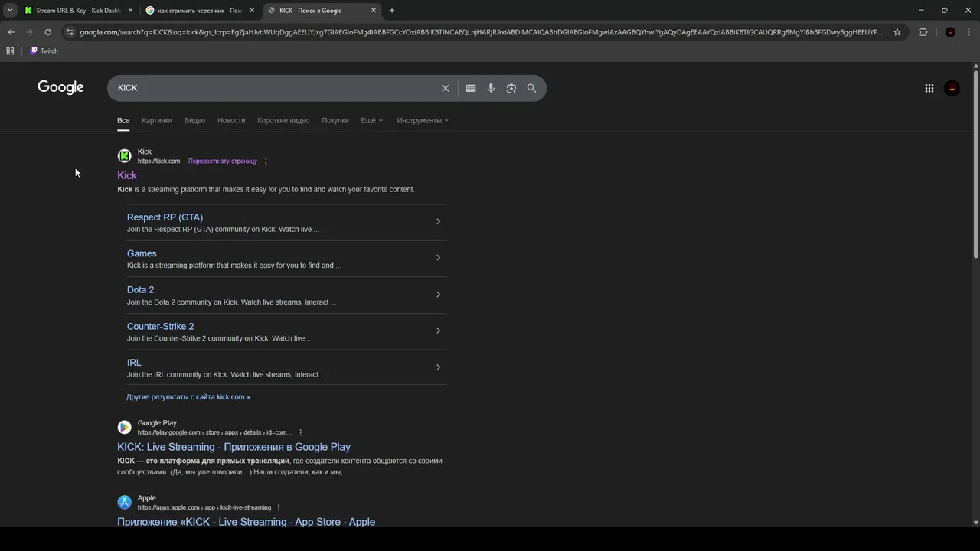Viewport: 980px width, 551px height.
Task: Reload the current page
Action: [47, 32]
